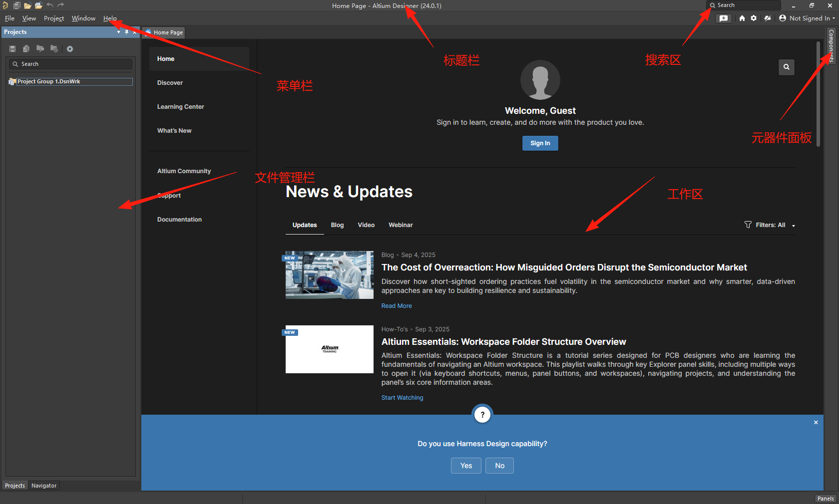Close the Harness Design survey banner

pyautogui.click(x=816, y=423)
